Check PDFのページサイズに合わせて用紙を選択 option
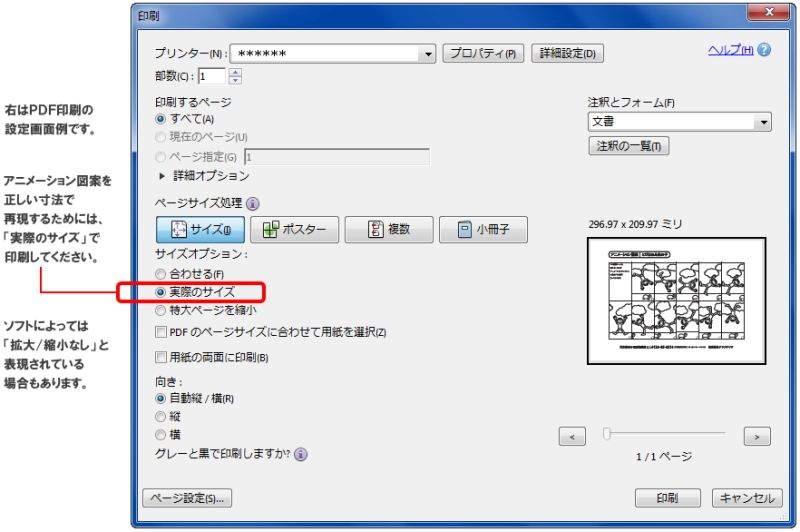800x532 pixels. (x=161, y=332)
